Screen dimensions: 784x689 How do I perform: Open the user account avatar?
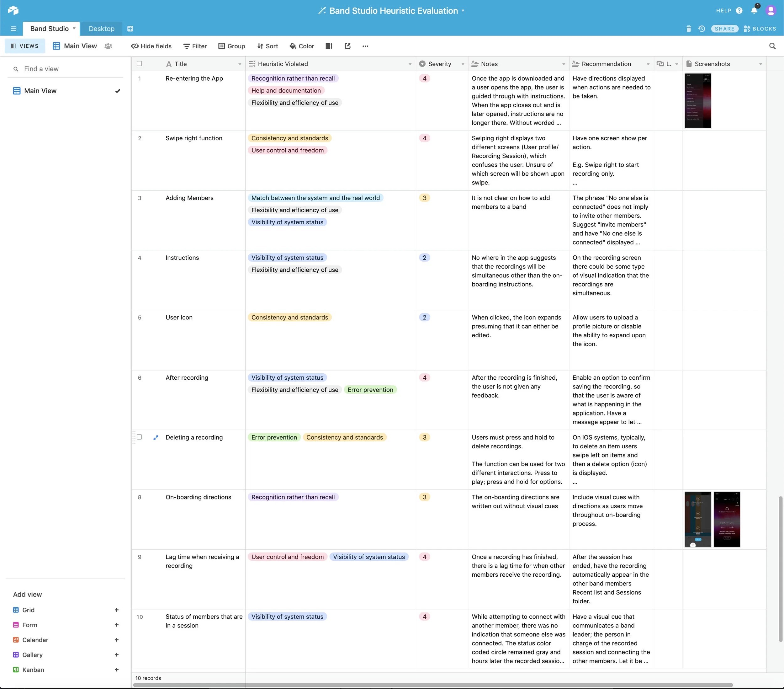click(771, 10)
